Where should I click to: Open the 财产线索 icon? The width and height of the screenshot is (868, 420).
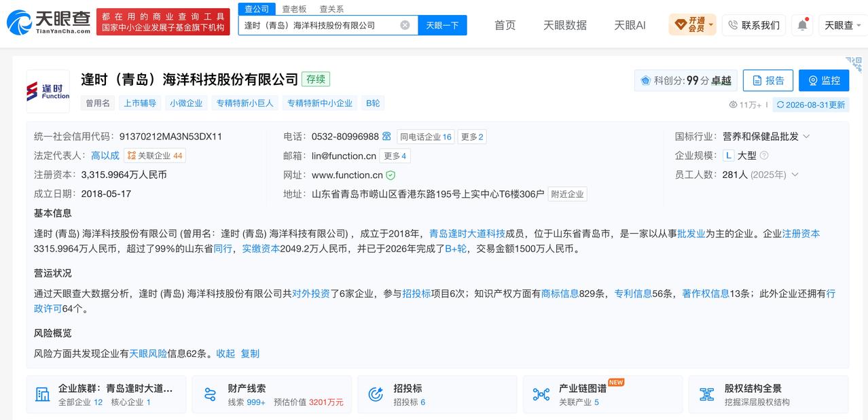210,394
